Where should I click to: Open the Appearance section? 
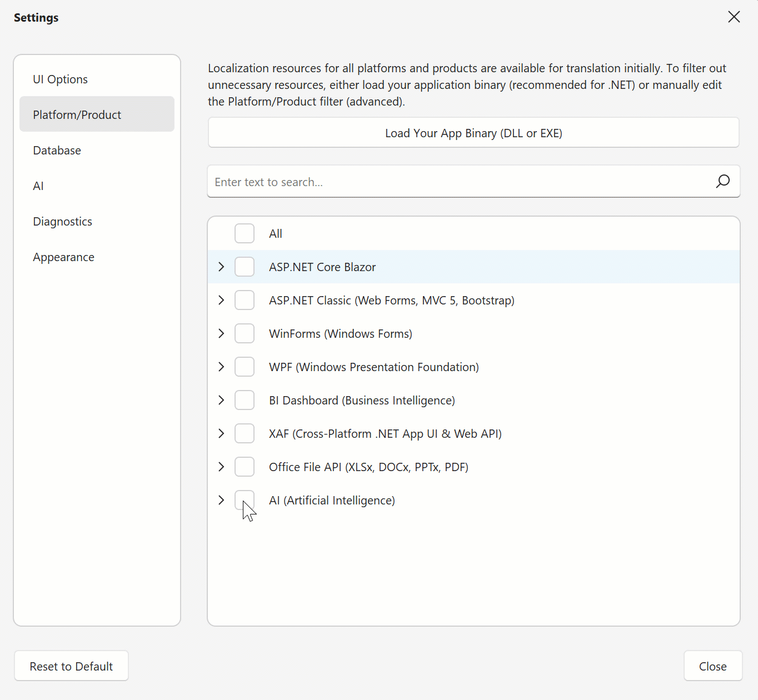[x=97, y=257]
